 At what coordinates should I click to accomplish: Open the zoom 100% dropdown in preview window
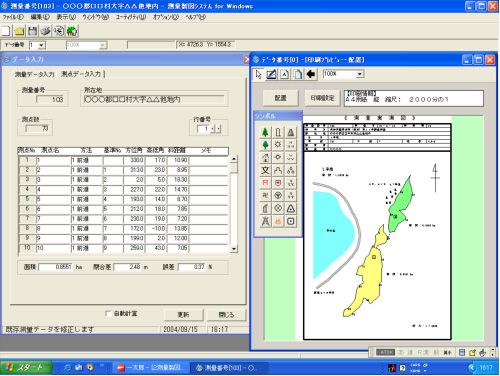click(360, 74)
